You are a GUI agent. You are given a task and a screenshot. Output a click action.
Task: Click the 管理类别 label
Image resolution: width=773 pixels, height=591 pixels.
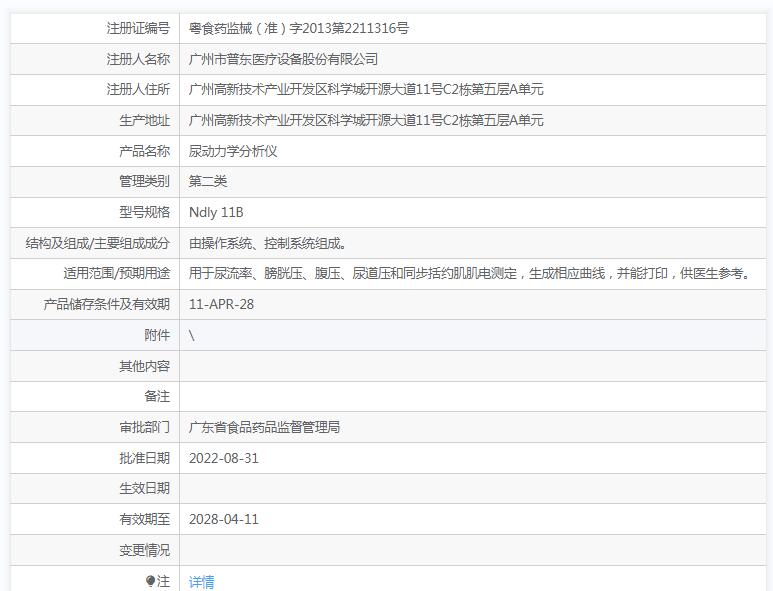pyautogui.click(x=144, y=181)
